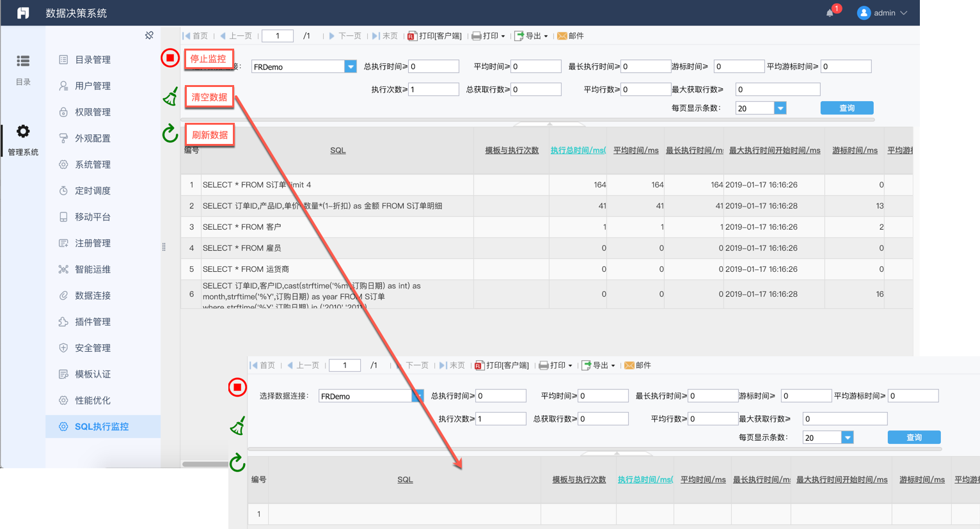Image resolution: width=980 pixels, height=529 pixels.
Task: Sort by 游标时间/ms header in lower table
Action: coord(922,480)
